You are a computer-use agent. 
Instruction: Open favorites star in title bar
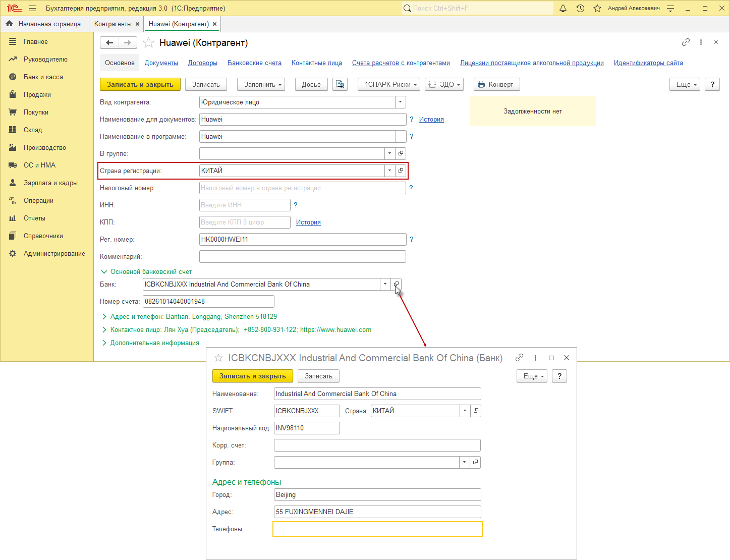(597, 8)
